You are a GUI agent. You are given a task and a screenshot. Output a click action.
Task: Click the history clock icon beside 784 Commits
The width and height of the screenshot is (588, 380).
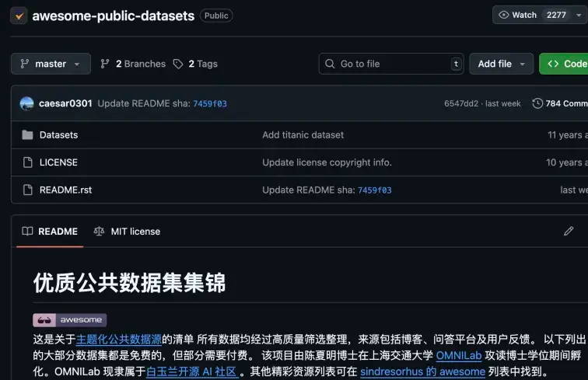(537, 103)
